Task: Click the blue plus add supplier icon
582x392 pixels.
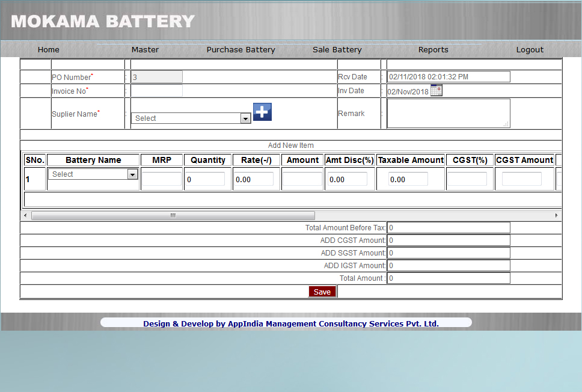Action: point(262,112)
